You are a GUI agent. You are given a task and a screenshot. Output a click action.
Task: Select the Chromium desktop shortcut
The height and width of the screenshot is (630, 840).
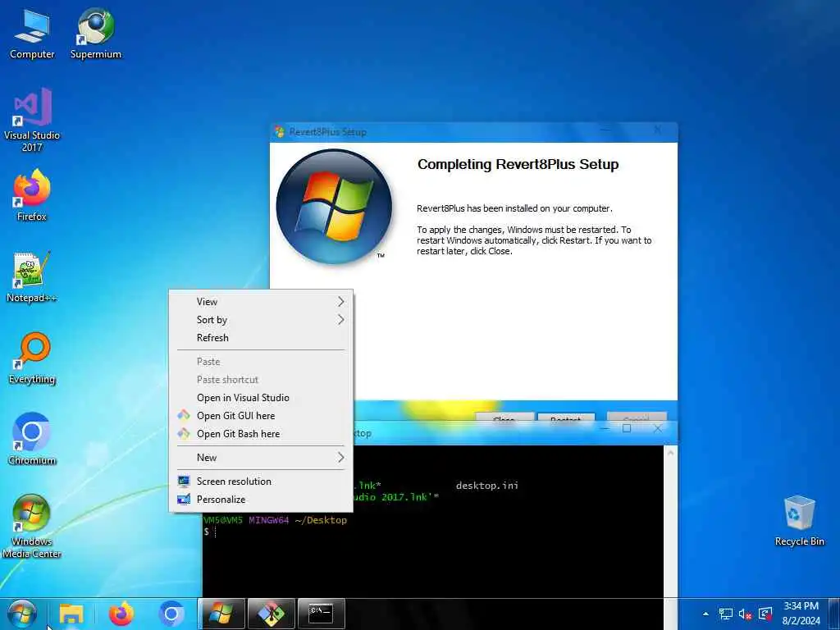[x=32, y=440]
